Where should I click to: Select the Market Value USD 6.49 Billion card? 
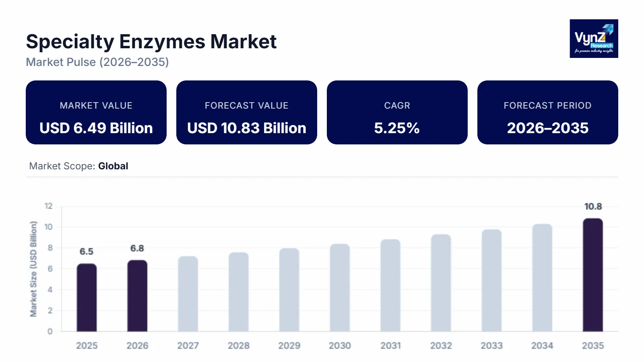coord(96,113)
